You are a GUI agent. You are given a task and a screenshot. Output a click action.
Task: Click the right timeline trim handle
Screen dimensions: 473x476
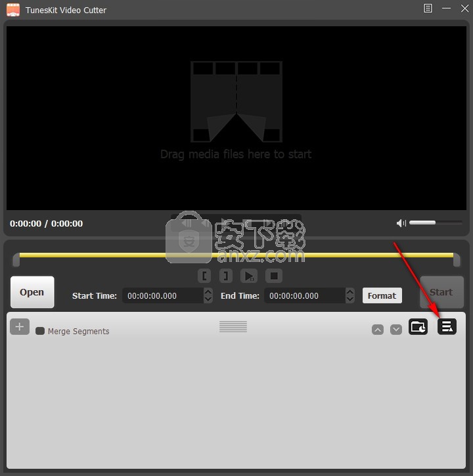click(457, 260)
